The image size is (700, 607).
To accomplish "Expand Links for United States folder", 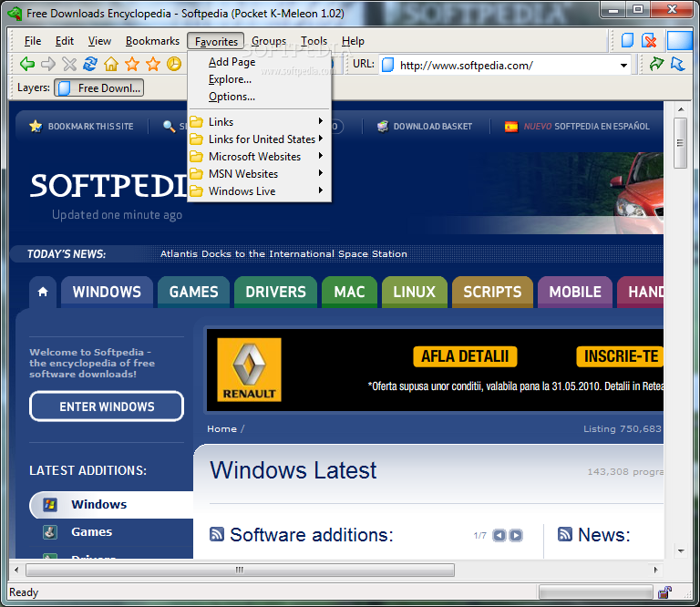I will tap(260, 139).
